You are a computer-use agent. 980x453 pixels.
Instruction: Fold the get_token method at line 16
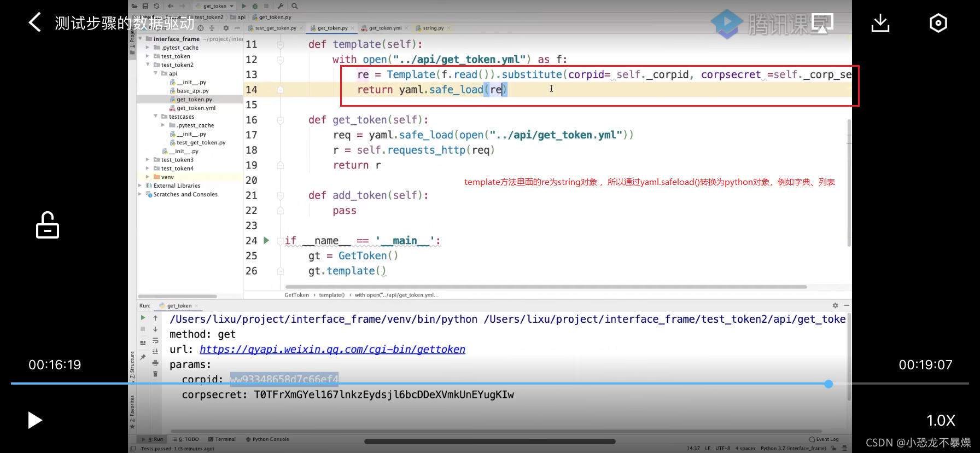click(x=280, y=120)
